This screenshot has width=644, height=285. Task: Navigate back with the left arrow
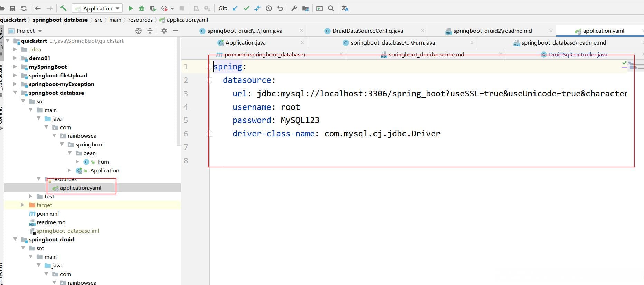pyautogui.click(x=38, y=8)
